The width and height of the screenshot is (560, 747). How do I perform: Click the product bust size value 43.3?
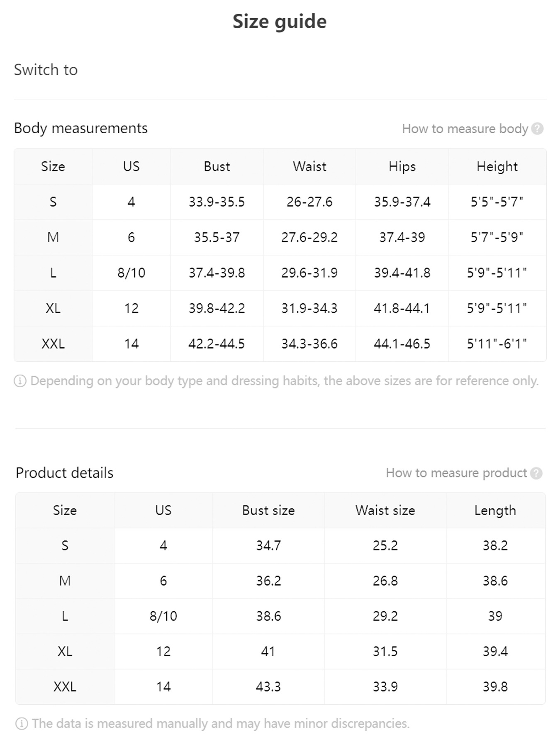(268, 687)
